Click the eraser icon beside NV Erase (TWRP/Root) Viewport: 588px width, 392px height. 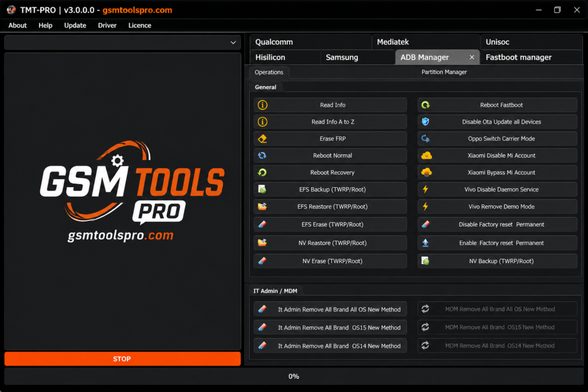[262, 261]
